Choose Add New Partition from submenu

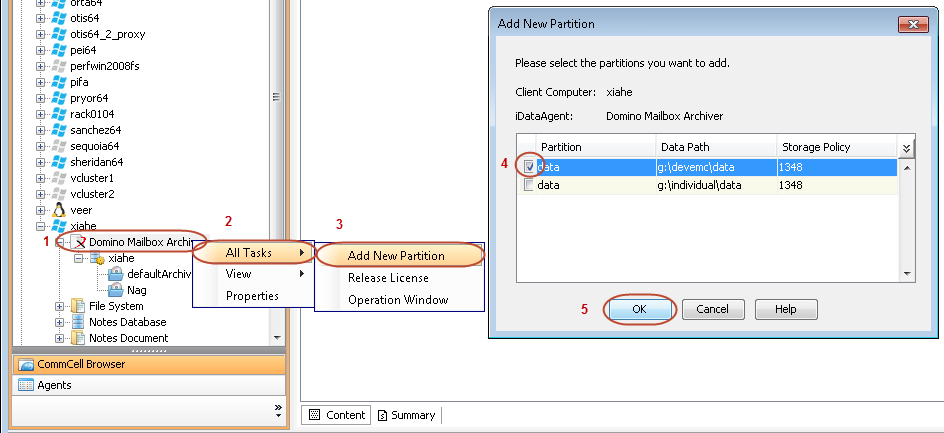pos(396,256)
